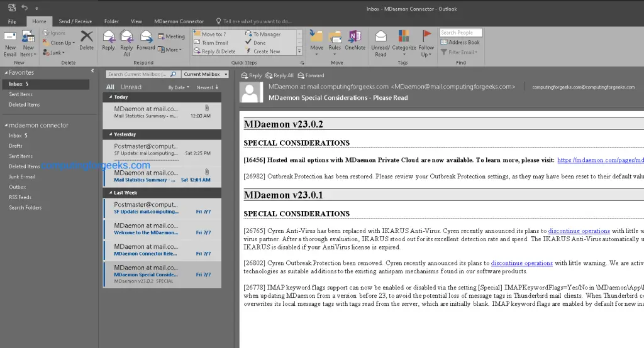This screenshot has width=644, height=348.
Task: Open the View tab
Action: tap(136, 21)
